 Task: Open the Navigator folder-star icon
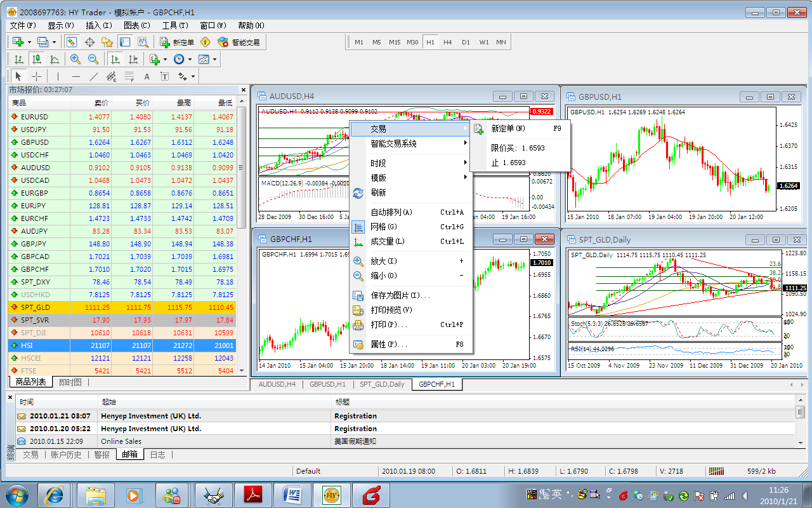point(107,42)
